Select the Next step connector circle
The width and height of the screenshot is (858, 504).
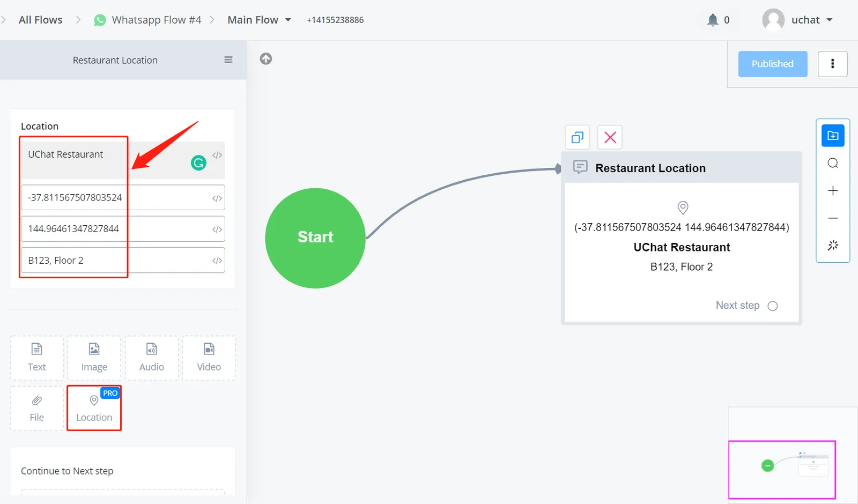[773, 306]
